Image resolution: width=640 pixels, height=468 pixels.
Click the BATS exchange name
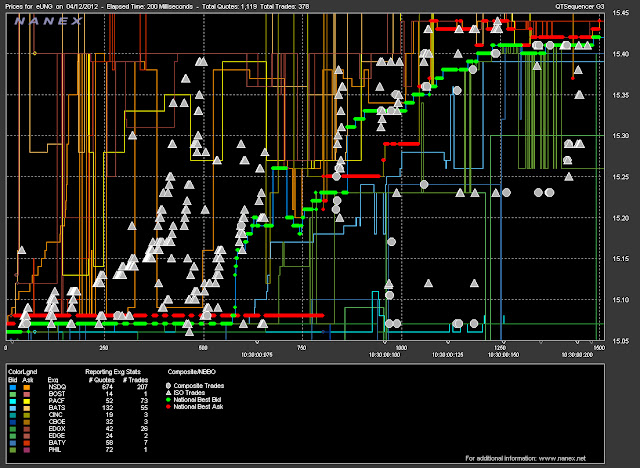click(57, 408)
